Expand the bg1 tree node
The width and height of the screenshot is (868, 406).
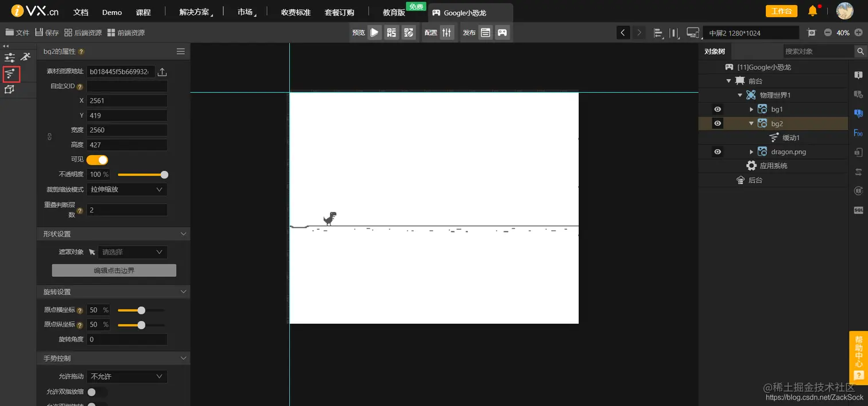click(x=751, y=109)
